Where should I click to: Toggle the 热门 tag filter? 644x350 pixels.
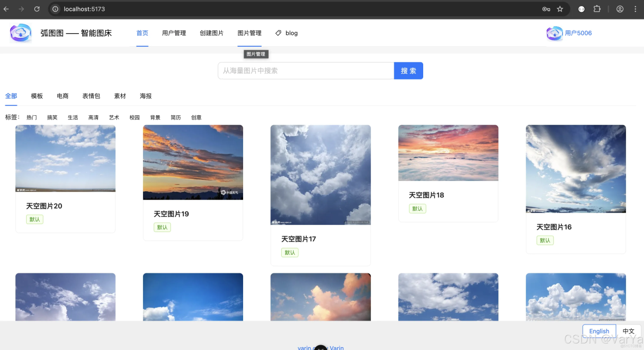[x=31, y=117]
